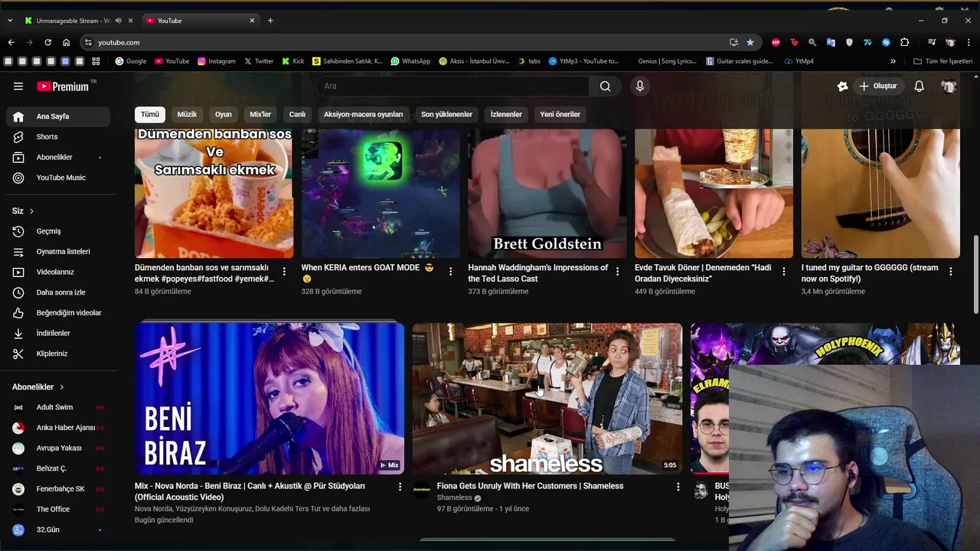Screen dimensions: 980x551
Task: Reload the page in Chrome
Action: [47, 42]
